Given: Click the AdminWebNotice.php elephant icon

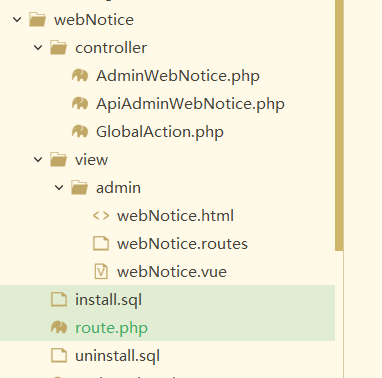Looking at the screenshot, I should [x=80, y=75].
